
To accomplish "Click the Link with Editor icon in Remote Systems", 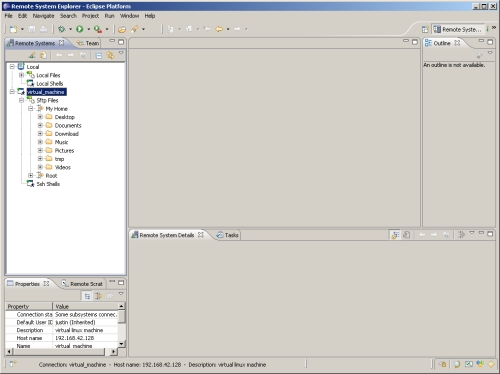I will point(110,55).
